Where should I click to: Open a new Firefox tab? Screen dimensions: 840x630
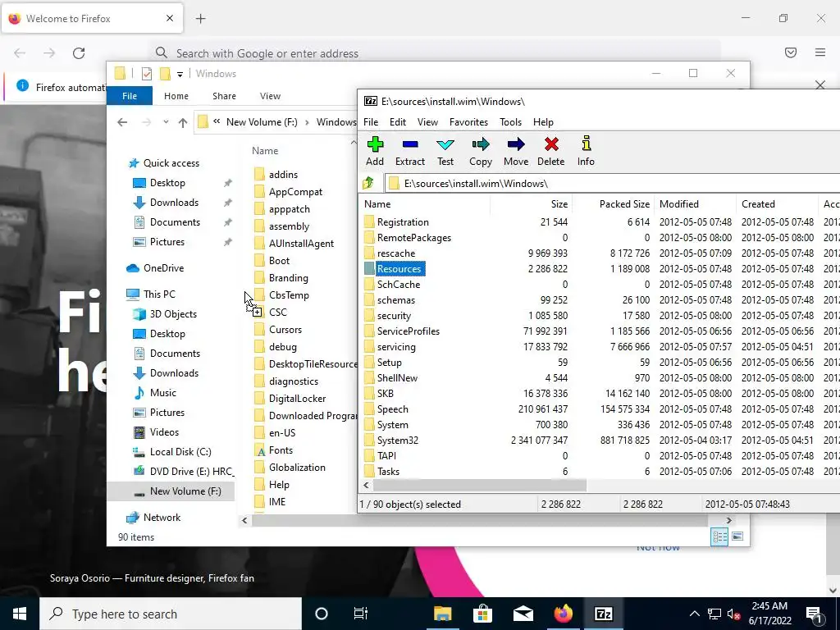(x=201, y=19)
